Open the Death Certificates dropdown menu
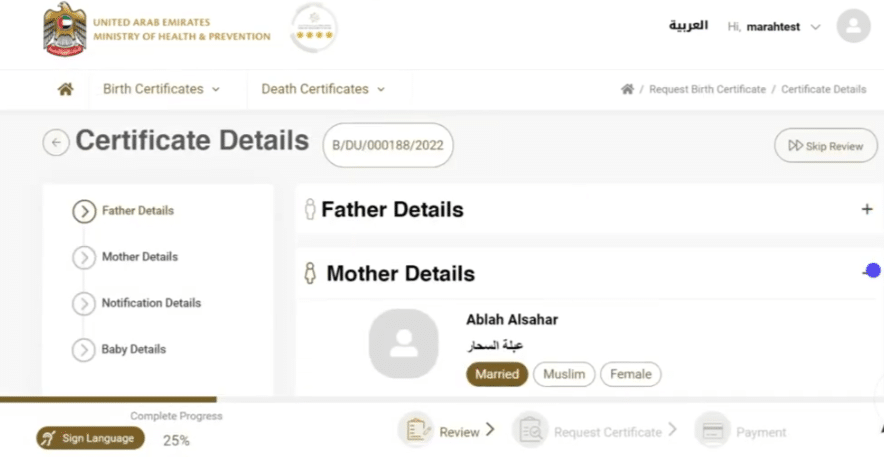This screenshot has height=457, width=884. point(322,89)
